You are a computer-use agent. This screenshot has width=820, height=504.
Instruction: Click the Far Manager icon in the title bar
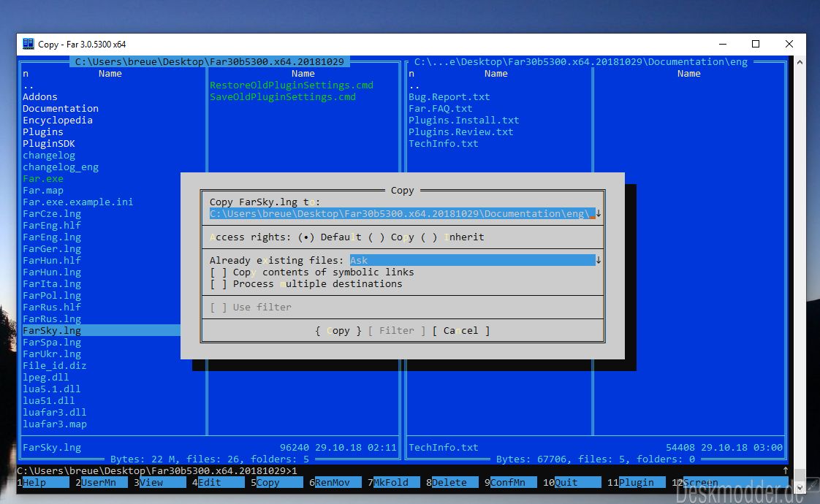coord(29,44)
